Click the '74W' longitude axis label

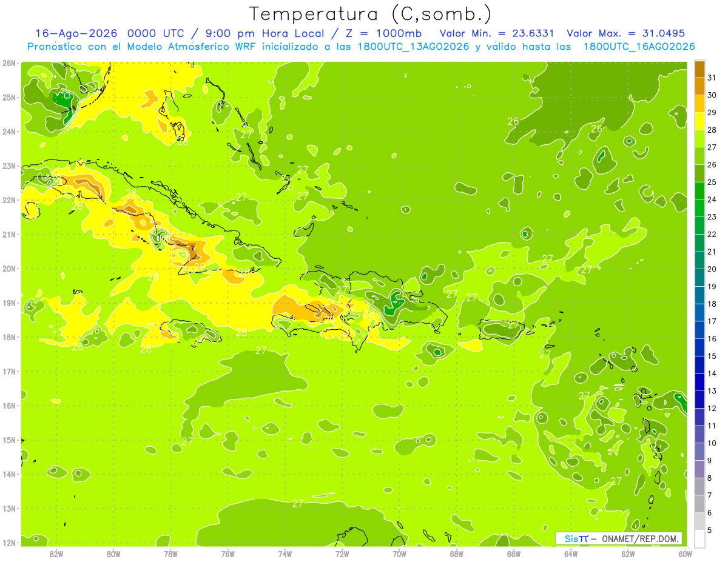(x=285, y=554)
